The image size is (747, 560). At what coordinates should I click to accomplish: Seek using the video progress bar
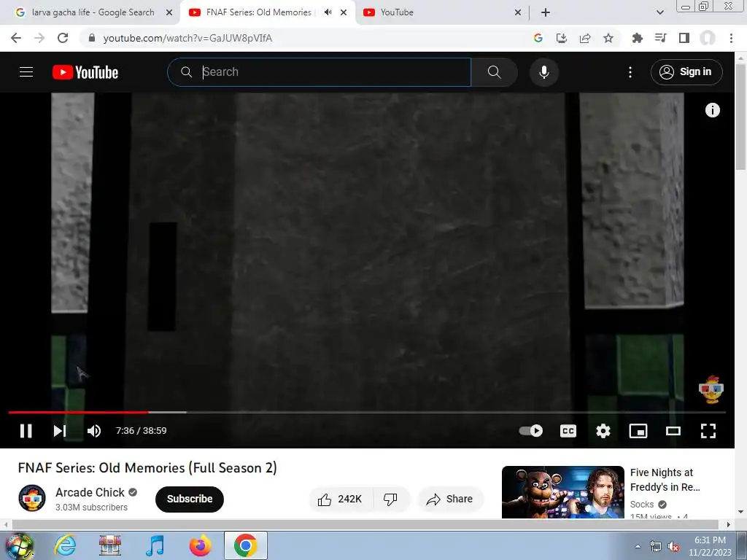pos(367,413)
